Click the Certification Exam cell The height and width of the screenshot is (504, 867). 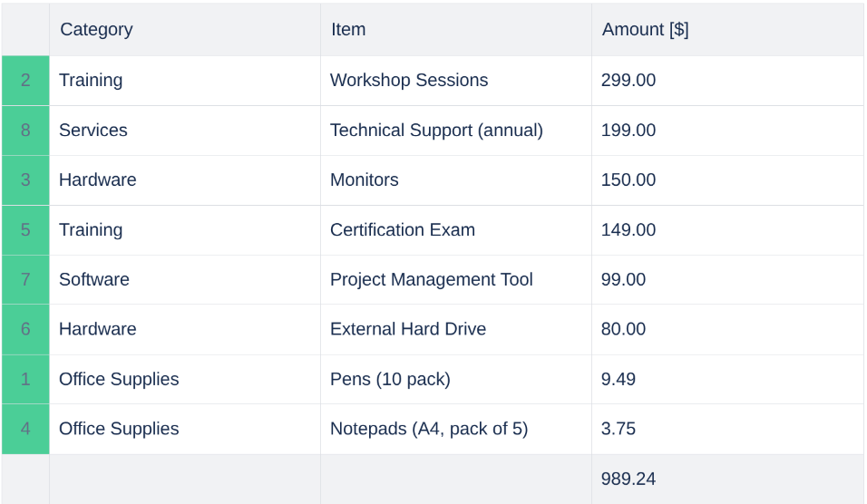pos(403,230)
